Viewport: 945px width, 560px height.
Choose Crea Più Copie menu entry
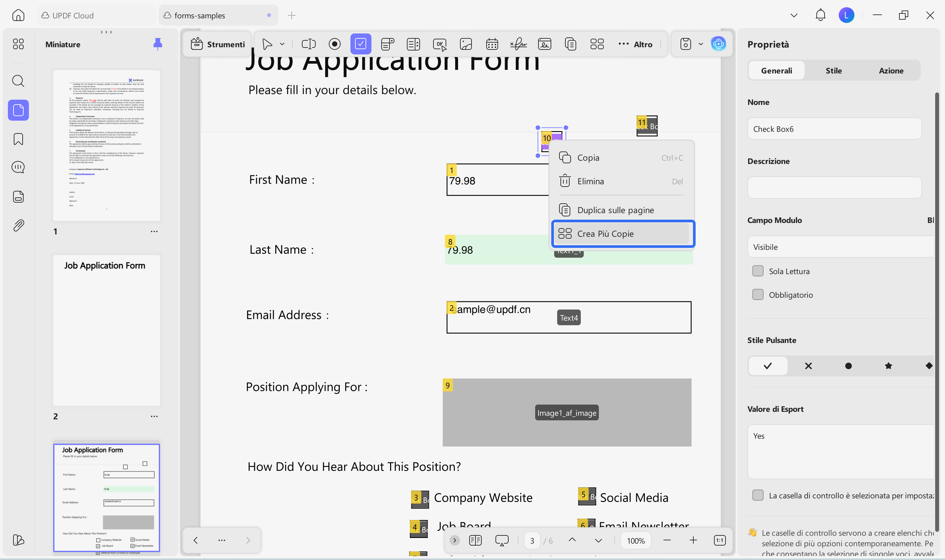coord(621,233)
